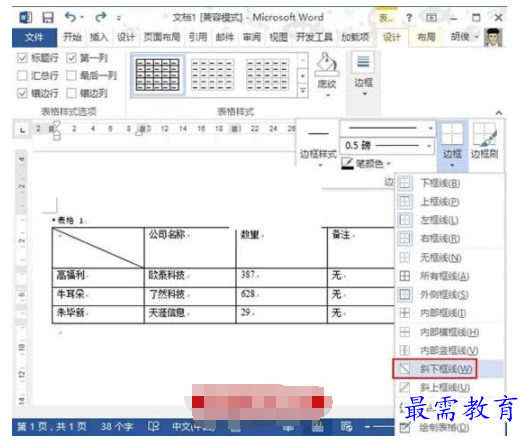
Task: Choose 下框线(B) bottom border
Action: tap(450, 183)
